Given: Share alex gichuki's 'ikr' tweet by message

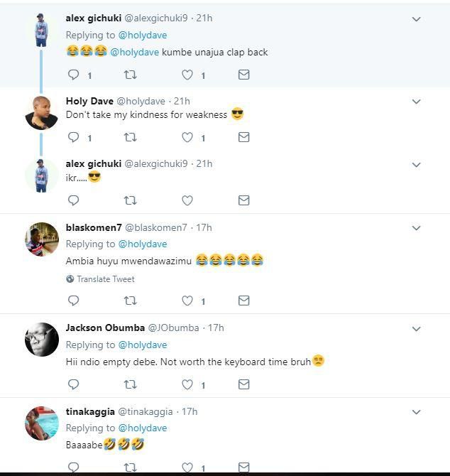Looking at the screenshot, I should click(243, 200).
